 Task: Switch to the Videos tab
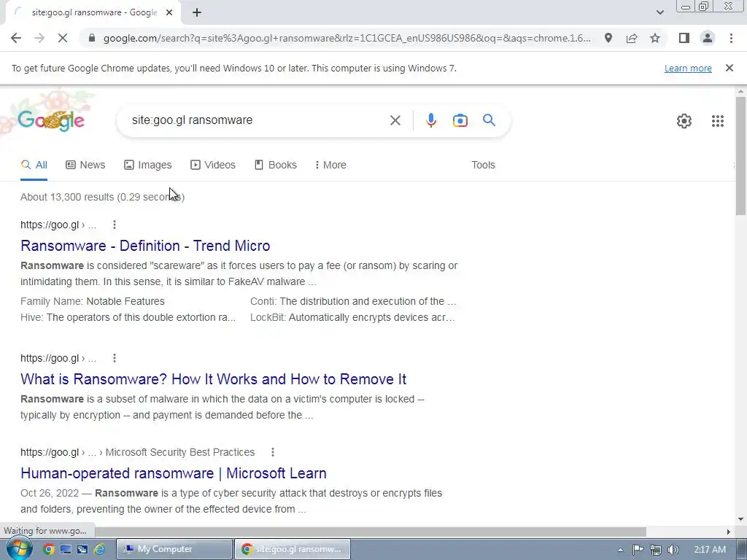coord(212,165)
